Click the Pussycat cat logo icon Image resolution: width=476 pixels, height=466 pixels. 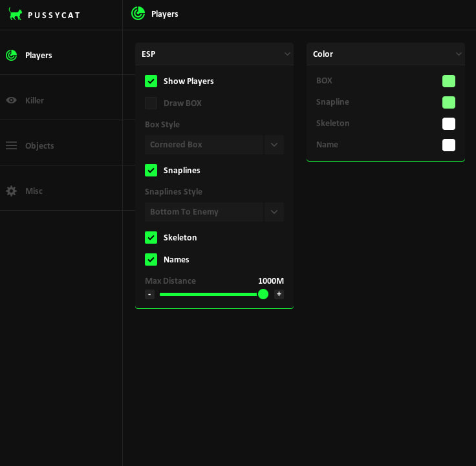point(15,14)
